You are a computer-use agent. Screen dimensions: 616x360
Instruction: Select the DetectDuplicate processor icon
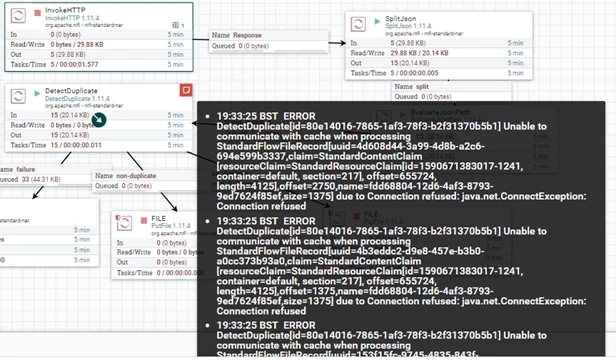[18, 96]
